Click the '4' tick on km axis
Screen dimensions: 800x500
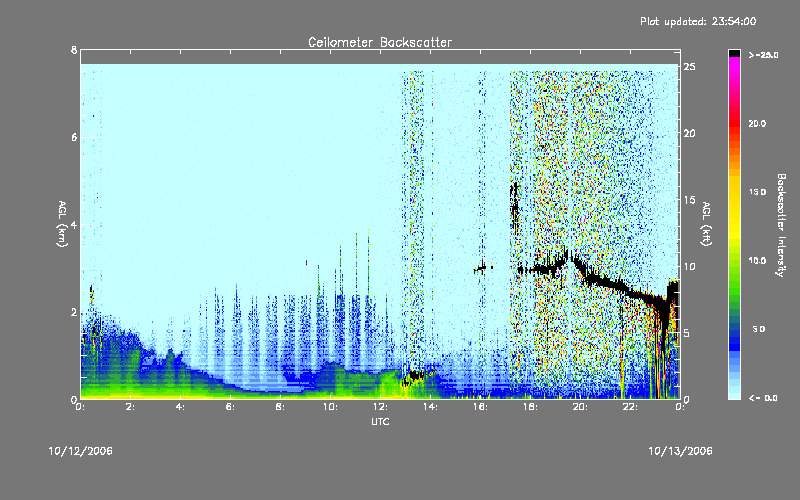coord(74,225)
